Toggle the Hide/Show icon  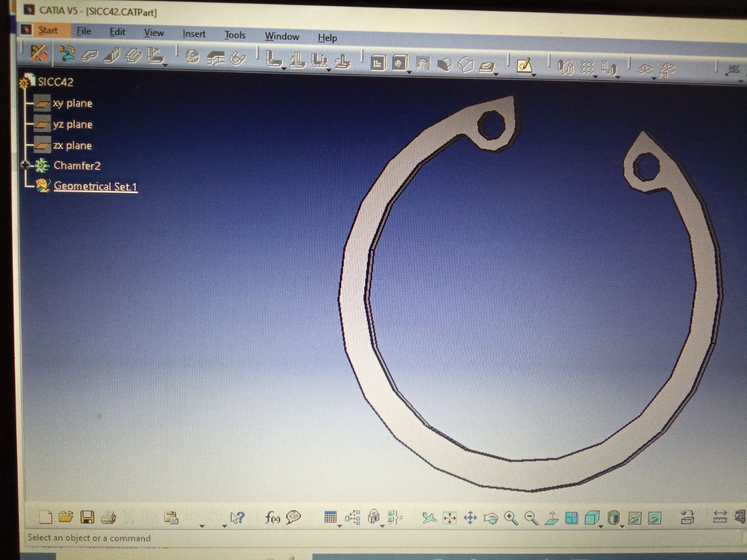coord(635,518)
